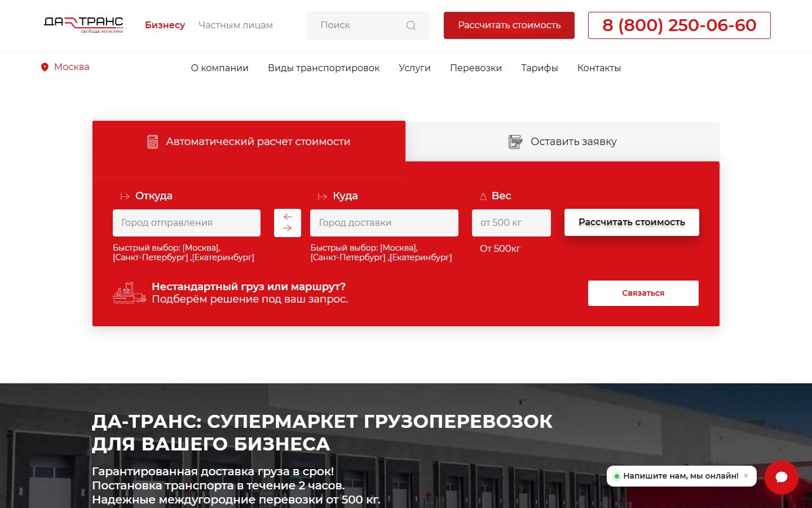This screenshot has height=508, width=812.
Task: Open the 'Тарифы' menu item
Action: [x=540, y=68]
